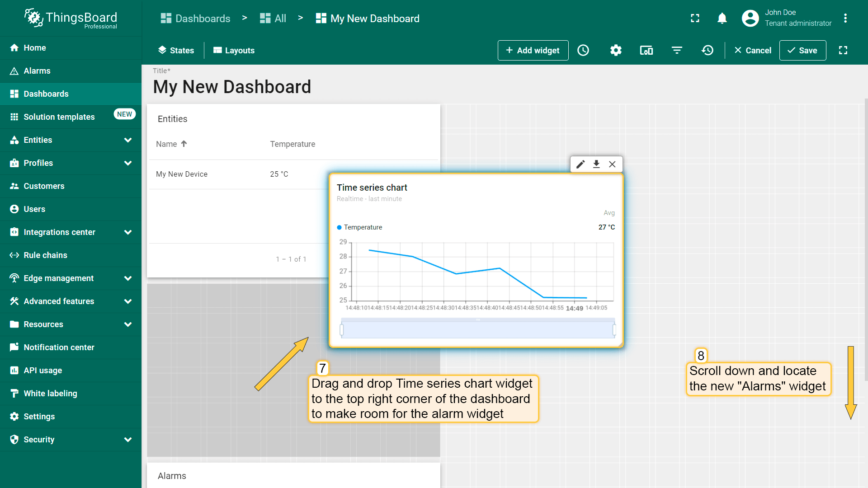Expand Integrations center menu
The height and width of the screenshot is (488, 868).
[128, 232]
